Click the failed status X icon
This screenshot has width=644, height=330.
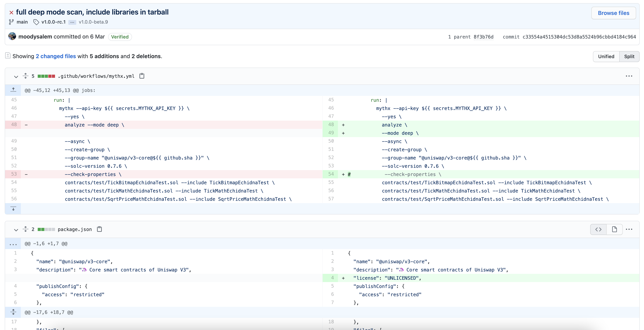point(11,13)
